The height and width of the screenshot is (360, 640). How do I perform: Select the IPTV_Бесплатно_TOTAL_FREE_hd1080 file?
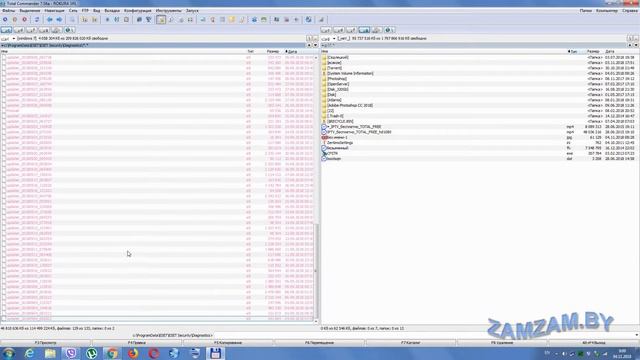(x=359, y=132)
